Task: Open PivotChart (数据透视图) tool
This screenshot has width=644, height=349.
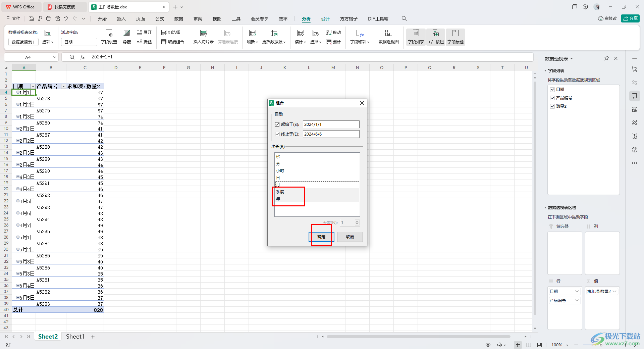Action: coord(388,37)
